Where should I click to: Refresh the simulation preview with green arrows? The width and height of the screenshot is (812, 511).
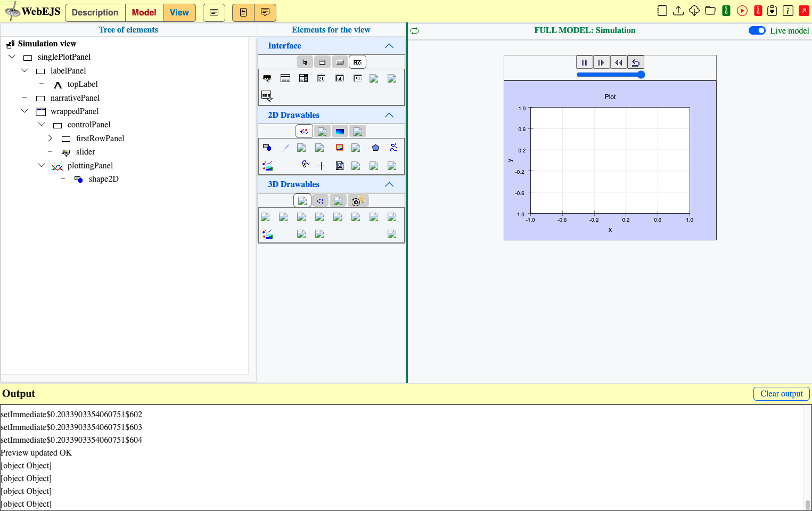point(415,31)
